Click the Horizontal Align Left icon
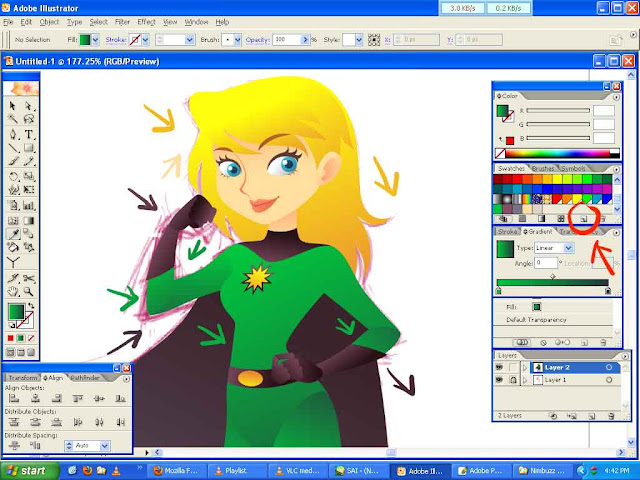The width and height of the screenshot is (640, 480). click(14, 398)
